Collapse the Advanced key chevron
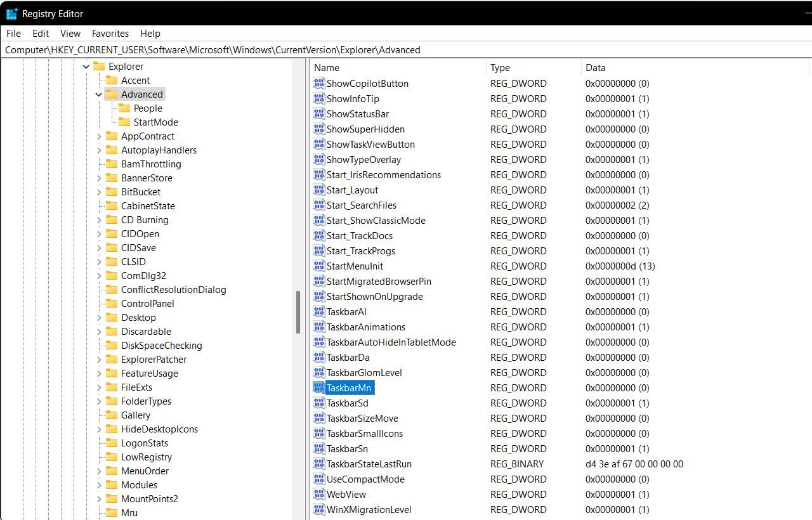This screenshot has height=520, width=812. tap(99, 94)
